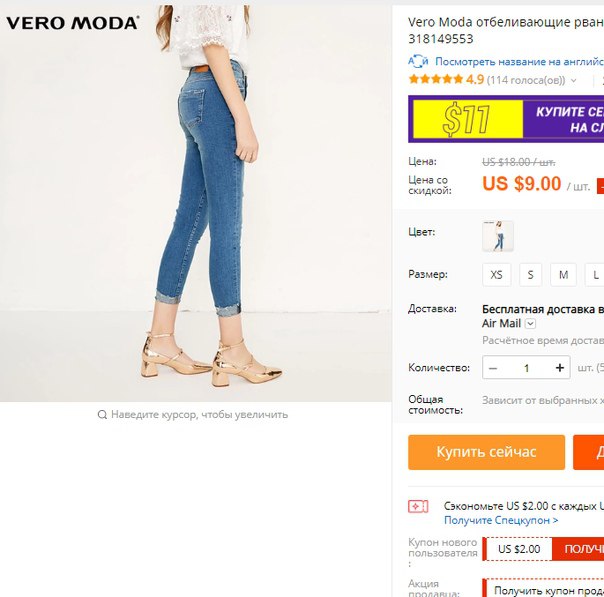Select the blue jeans color swatch
604x597 pixels.
point(498,236)
